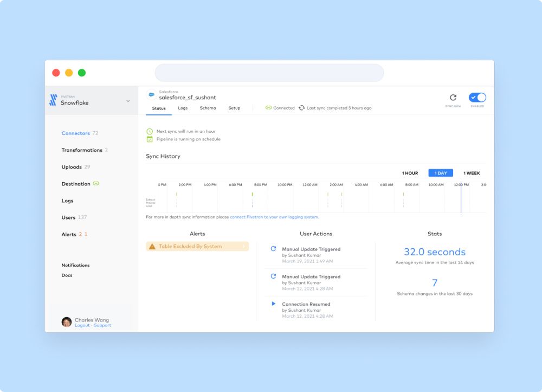
Task: Select the 1 WEEK time range
Action: [x=472, y=173]
